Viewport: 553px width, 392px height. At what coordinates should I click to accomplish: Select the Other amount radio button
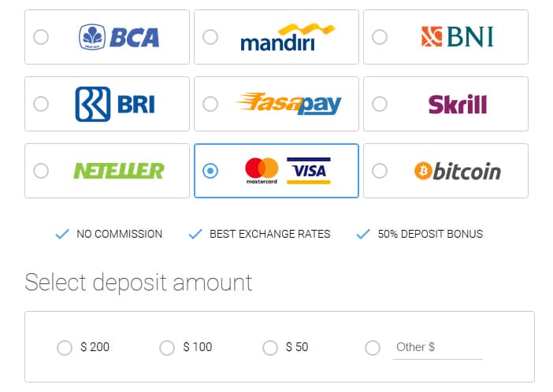373,347
